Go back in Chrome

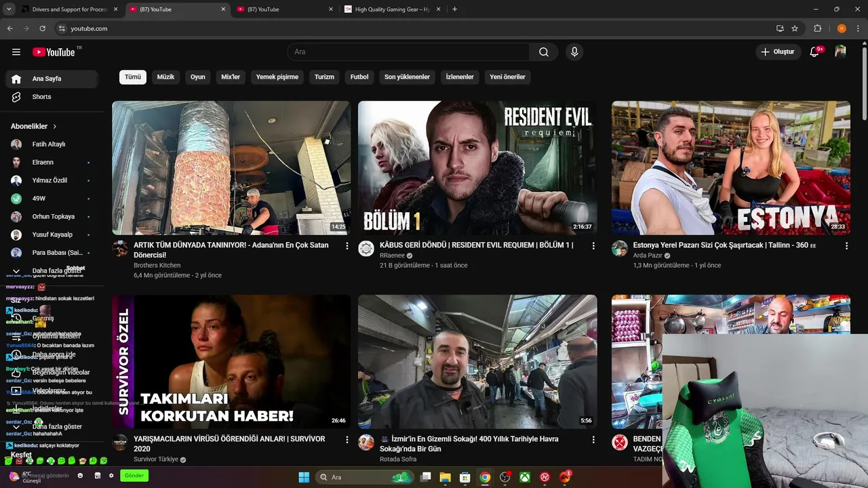click(x=10, y=28)
